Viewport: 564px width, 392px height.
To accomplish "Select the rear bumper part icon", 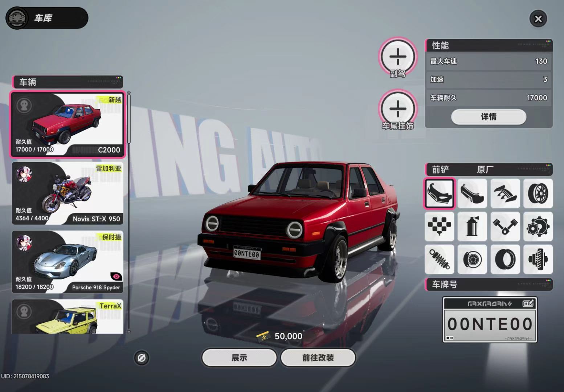I will tap(472, 193).
